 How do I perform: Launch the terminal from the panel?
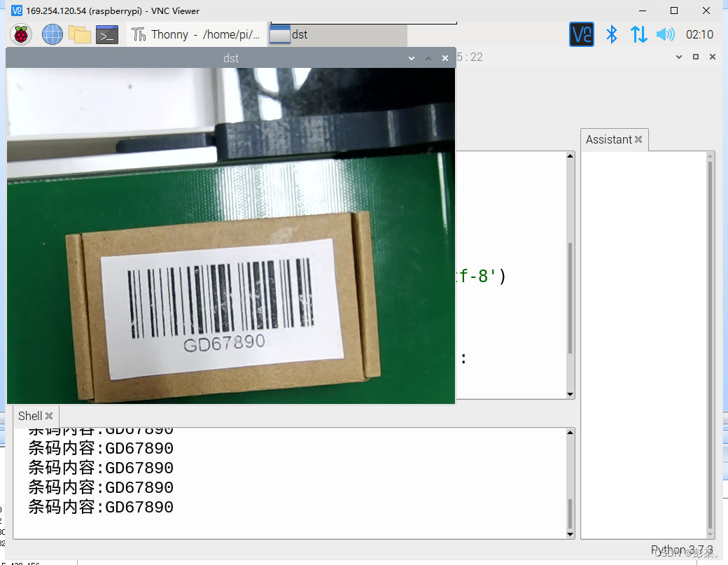click(x=107, y=34)
